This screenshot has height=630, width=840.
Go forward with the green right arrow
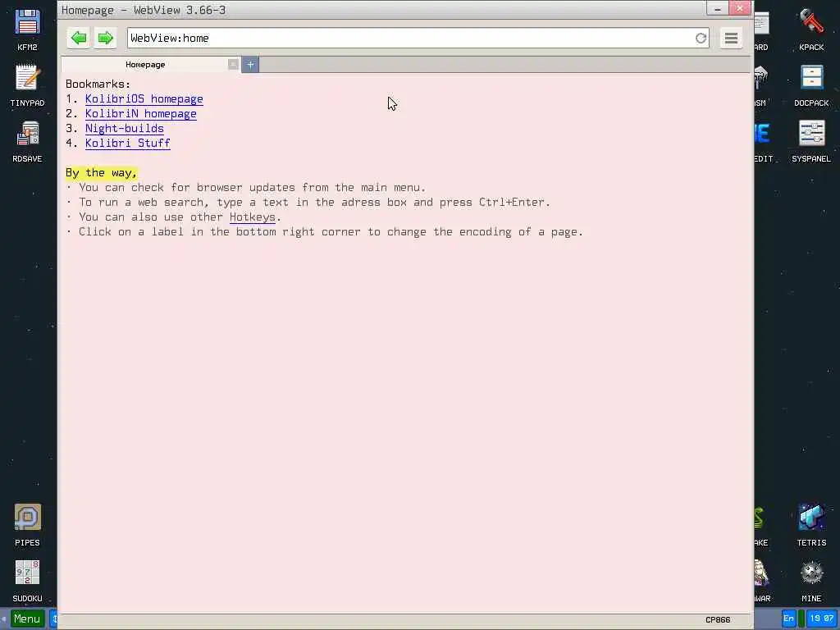coord(106,38)
